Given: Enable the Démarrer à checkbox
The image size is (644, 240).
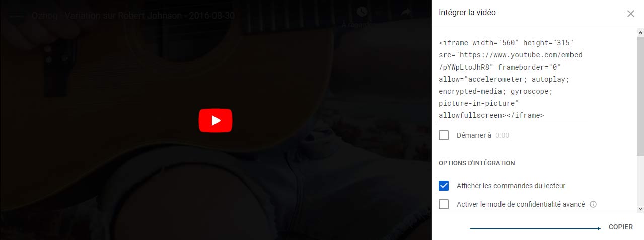Looking at the screenshot, I should pyautogui.click(x=444, y=135).
